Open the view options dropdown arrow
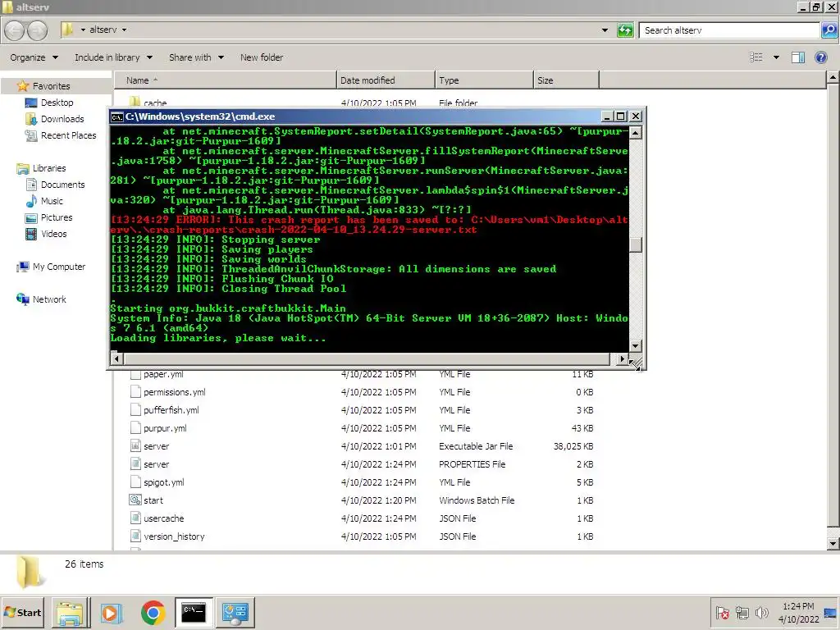The image size is (840, 630). [776, 57]
